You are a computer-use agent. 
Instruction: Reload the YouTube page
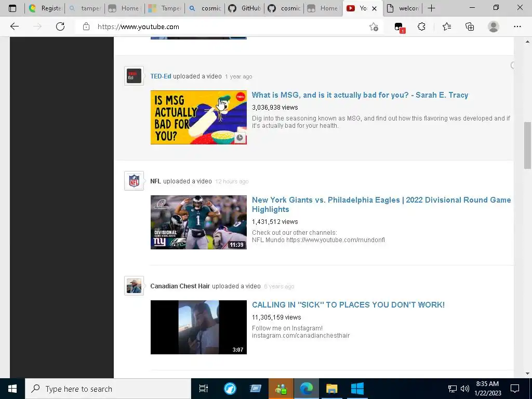pyautogui.click(x=60, y=26)
